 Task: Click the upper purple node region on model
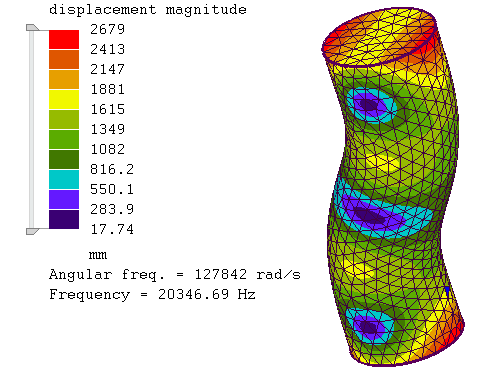(368, 105)
